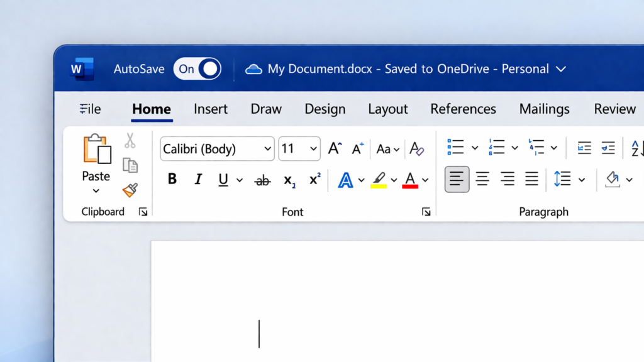Image resolution: width=644 pixels, height=362 pixels.
Task: Click Increase Indent icon
Action: (x=608, y=148)
